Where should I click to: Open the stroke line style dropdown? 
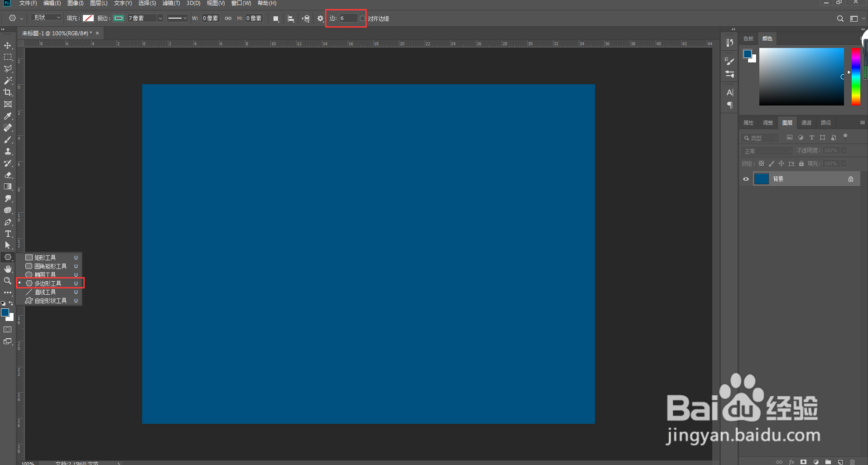point(177,19)
